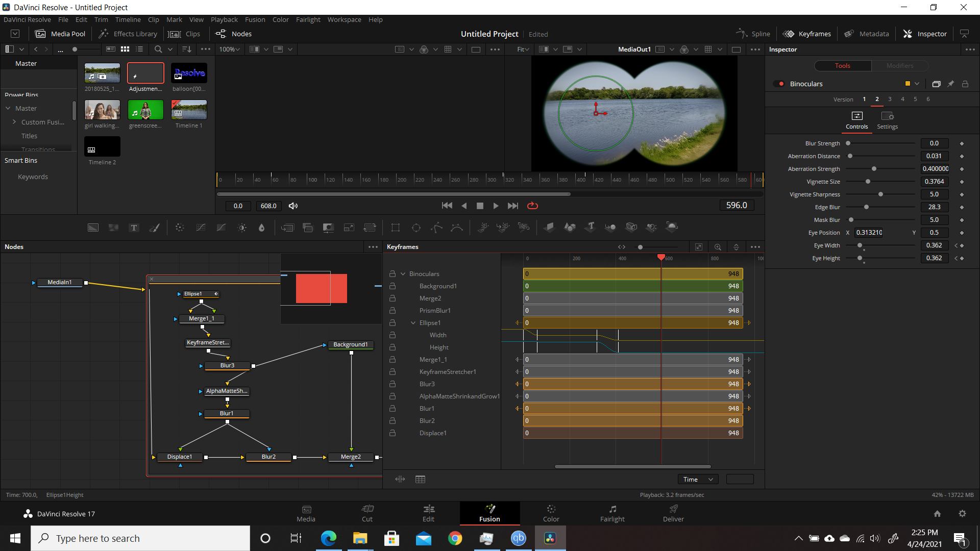Click the zoom magnifier in Keyframes panel

(x=718, y=247)
